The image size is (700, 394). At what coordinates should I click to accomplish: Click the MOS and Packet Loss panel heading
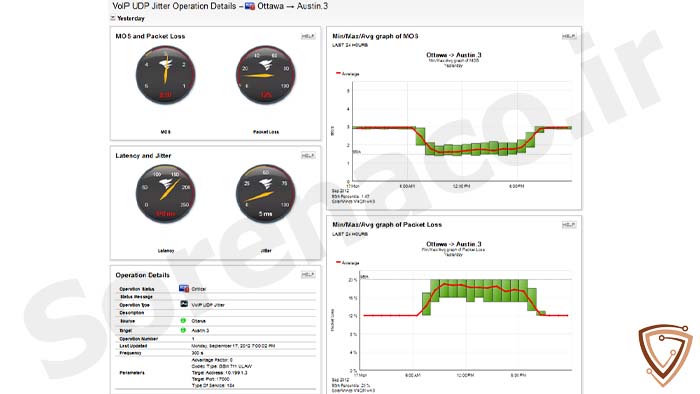coord(150,36)
